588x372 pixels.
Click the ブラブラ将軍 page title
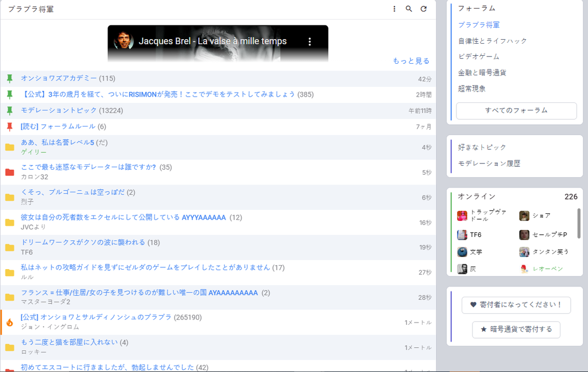31,9
